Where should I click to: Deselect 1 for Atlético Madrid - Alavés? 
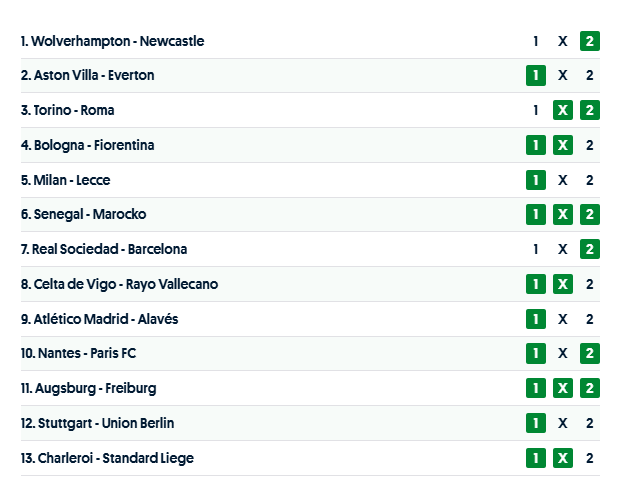[x=536, y=319]
